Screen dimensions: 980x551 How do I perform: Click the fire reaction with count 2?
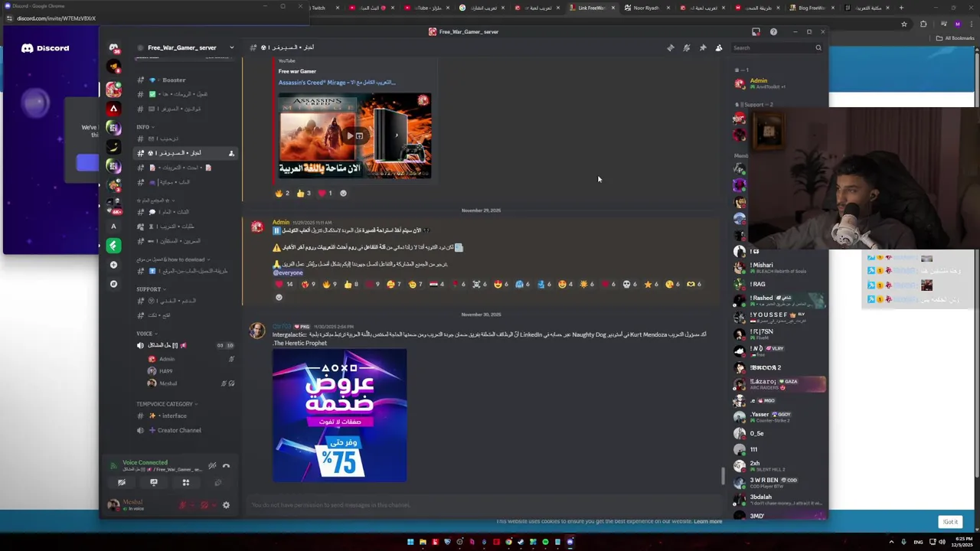pos(282,193)
